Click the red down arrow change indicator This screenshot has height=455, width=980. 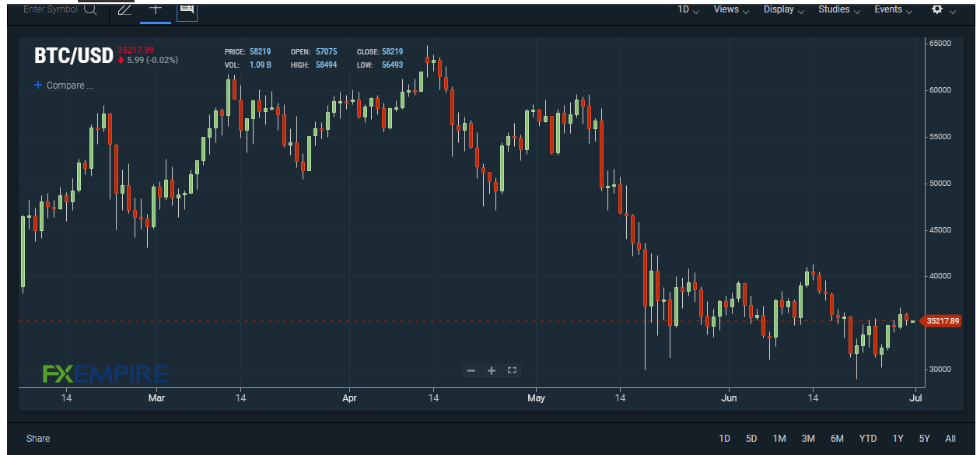click(121, 60)
